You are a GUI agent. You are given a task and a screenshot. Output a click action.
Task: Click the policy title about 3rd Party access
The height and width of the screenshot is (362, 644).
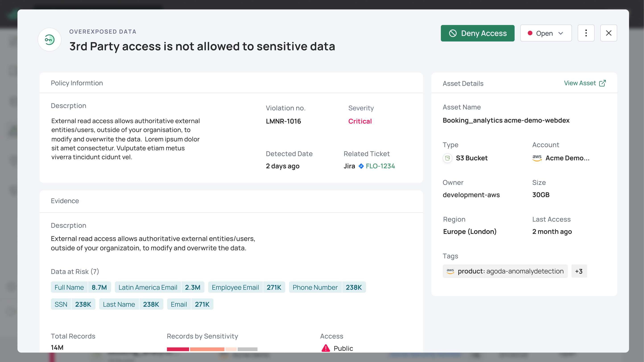coord(202,46)
